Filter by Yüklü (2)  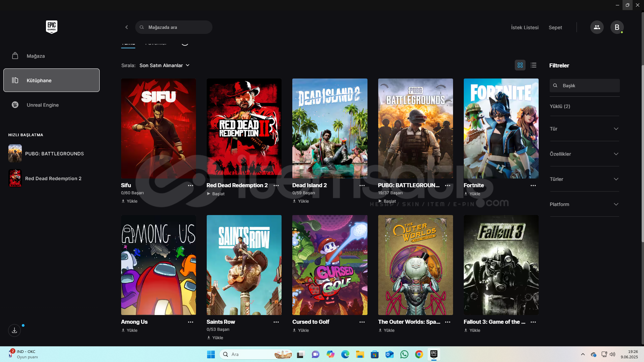coord(560,106)
